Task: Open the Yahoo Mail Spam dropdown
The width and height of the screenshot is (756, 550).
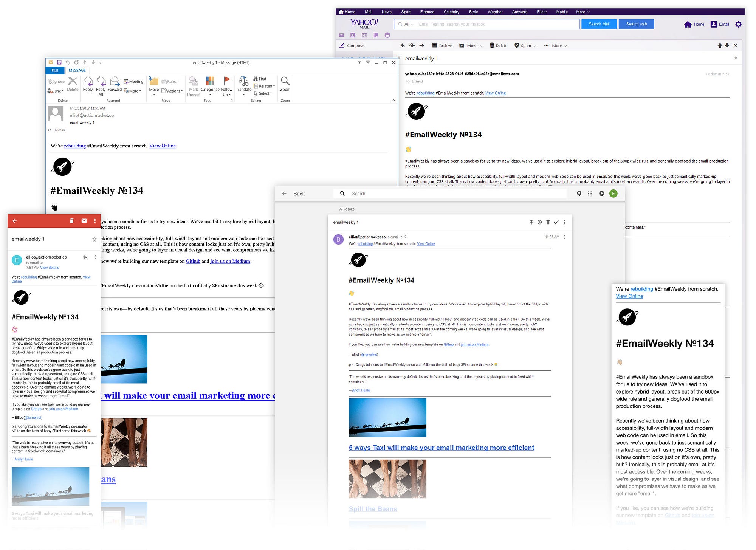Action: click(525, 45)
